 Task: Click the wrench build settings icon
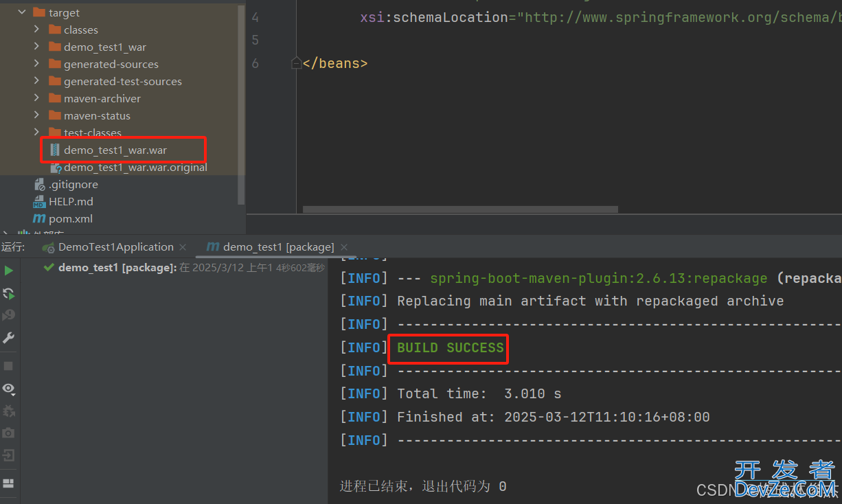click(8, 338)
